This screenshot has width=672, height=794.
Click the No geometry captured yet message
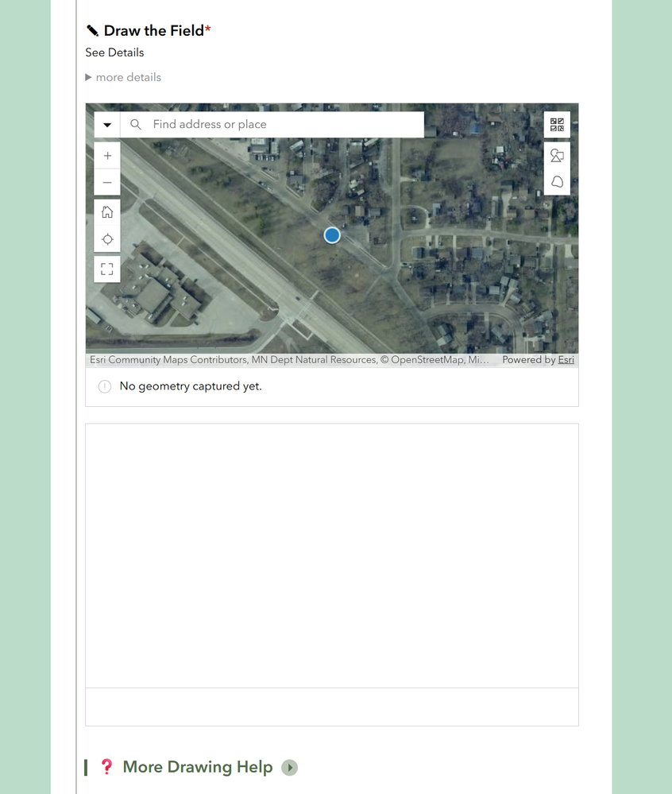[191, 385]
